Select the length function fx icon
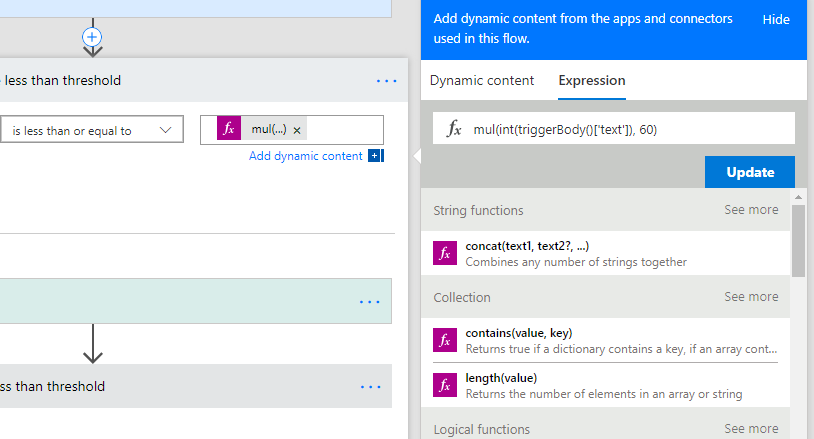 [445, 385]
